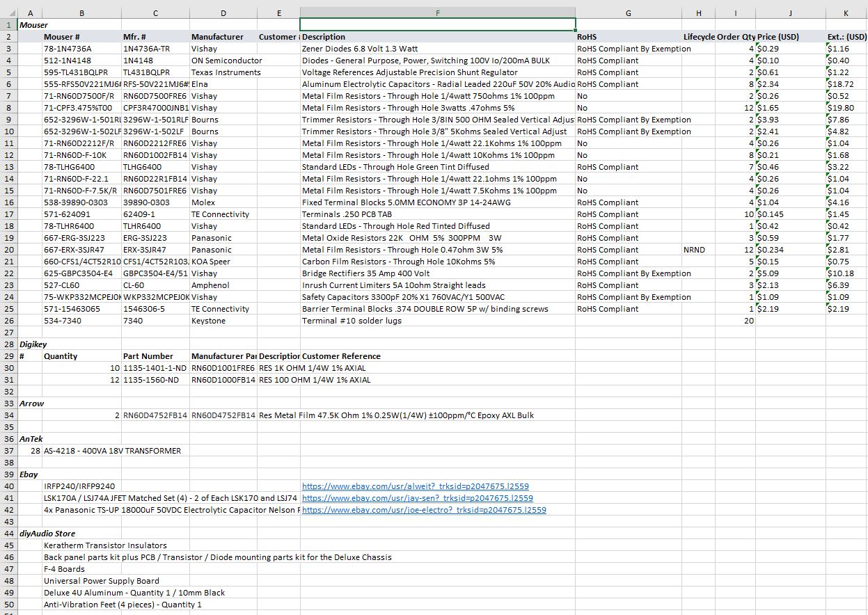Viewport: 868px width, 615px height.
Task: Select row 37 header
Action: 9,451
